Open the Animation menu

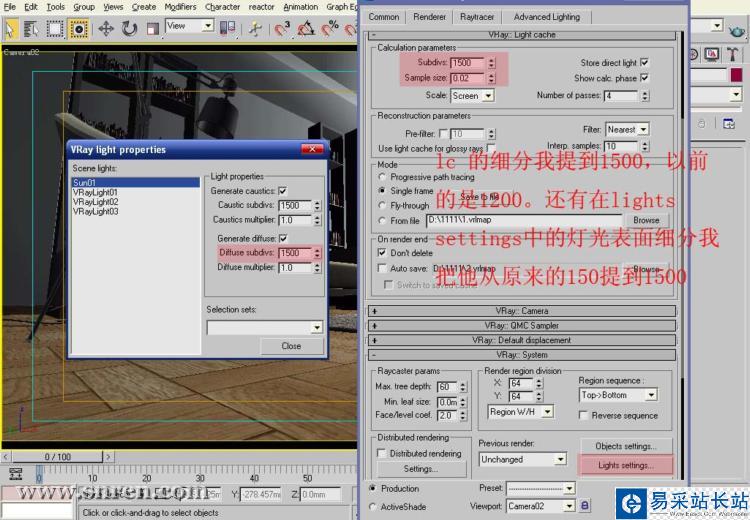(x=300, y=7)
